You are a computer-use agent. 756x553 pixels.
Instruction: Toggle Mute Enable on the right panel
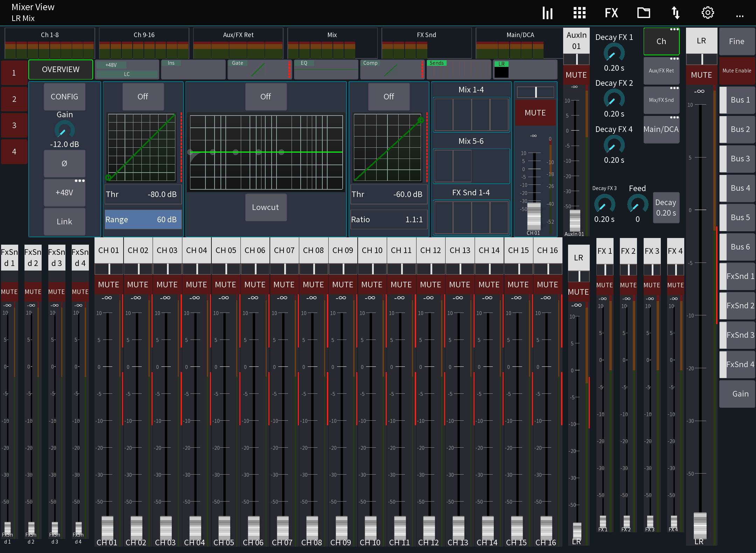pos(737,70)
